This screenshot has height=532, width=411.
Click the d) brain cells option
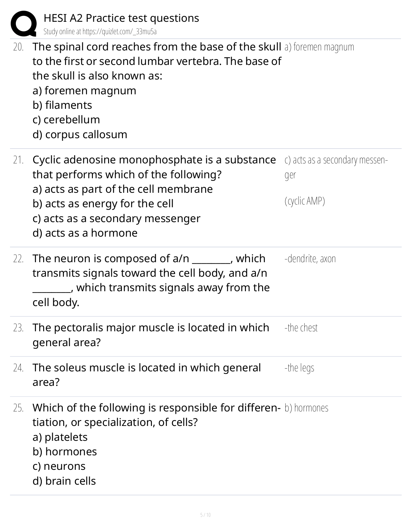64,481
